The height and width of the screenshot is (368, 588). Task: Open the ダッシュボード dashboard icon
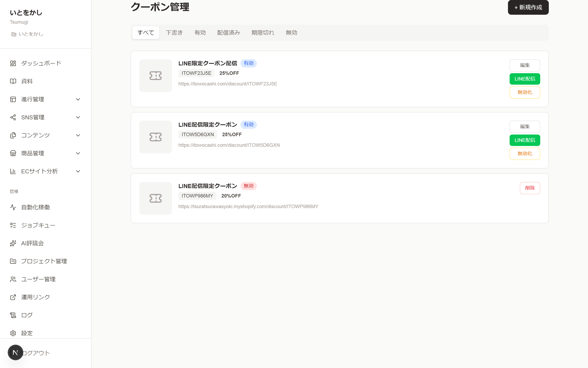(13, 63)
